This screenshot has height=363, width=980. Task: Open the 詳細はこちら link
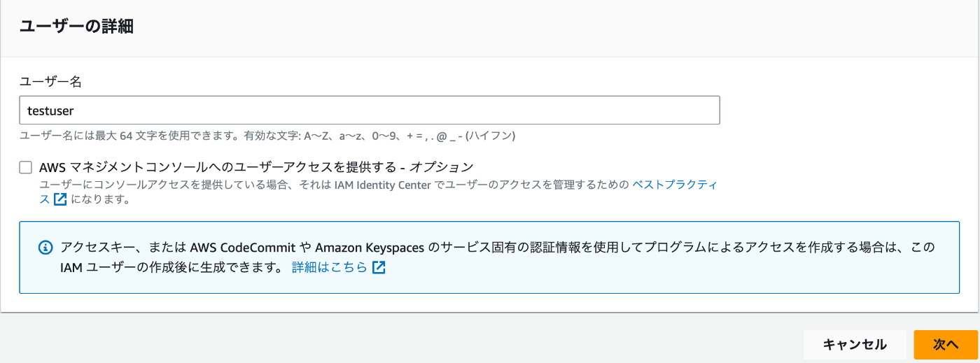click(330, 267)
